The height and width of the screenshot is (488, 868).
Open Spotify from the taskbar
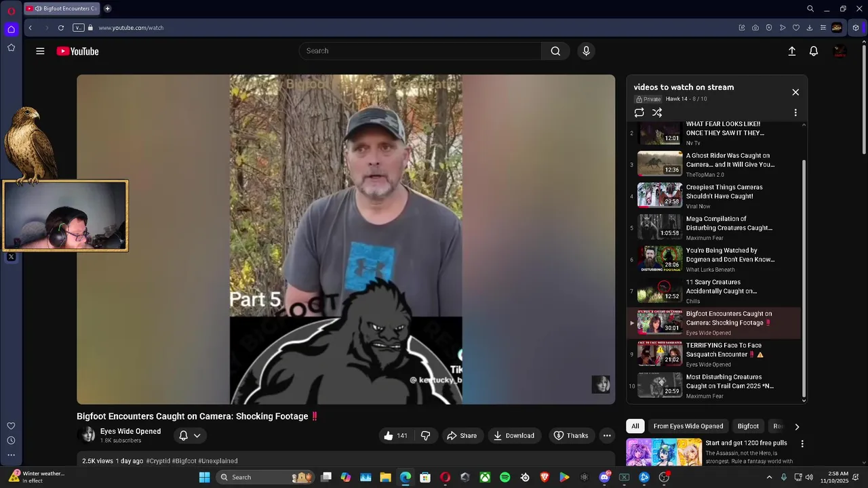505,477
